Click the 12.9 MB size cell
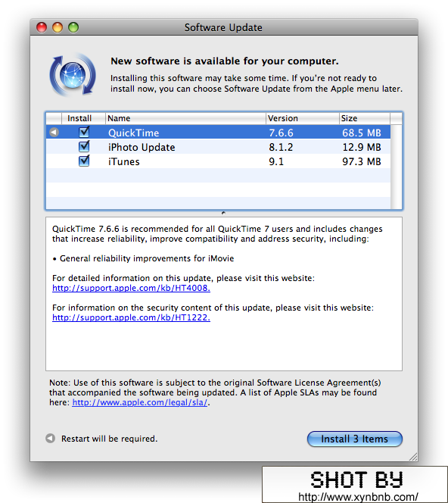 click(x=362, y=147)
